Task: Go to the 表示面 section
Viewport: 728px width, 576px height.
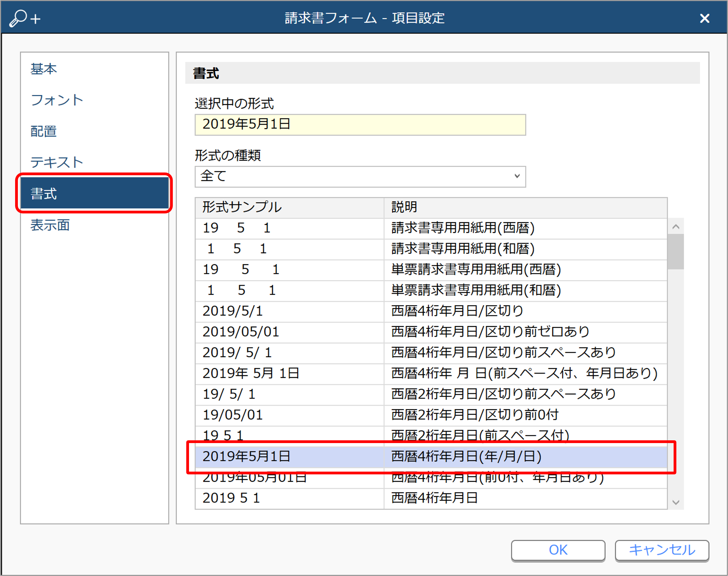Action: click(95, 225)
